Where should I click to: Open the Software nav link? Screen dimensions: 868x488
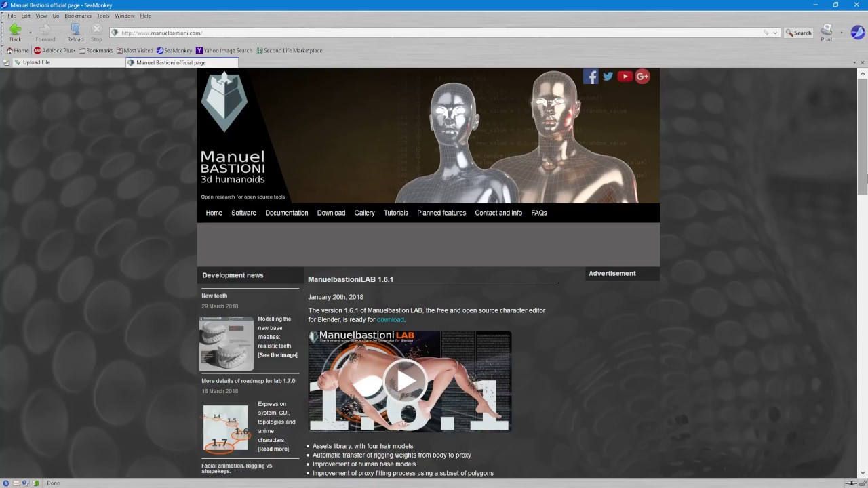(244, 213)
